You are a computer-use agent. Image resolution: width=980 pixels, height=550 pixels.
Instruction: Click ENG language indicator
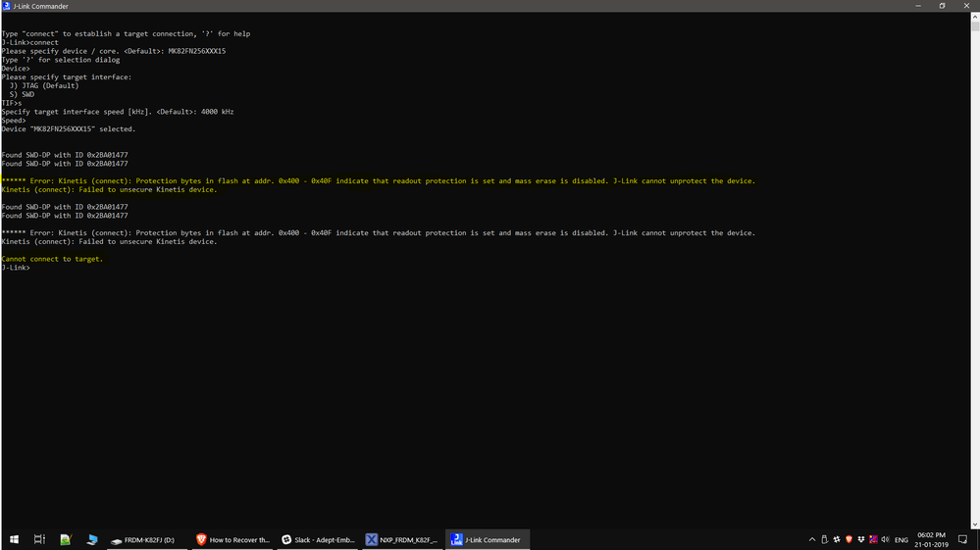point(902,540)
